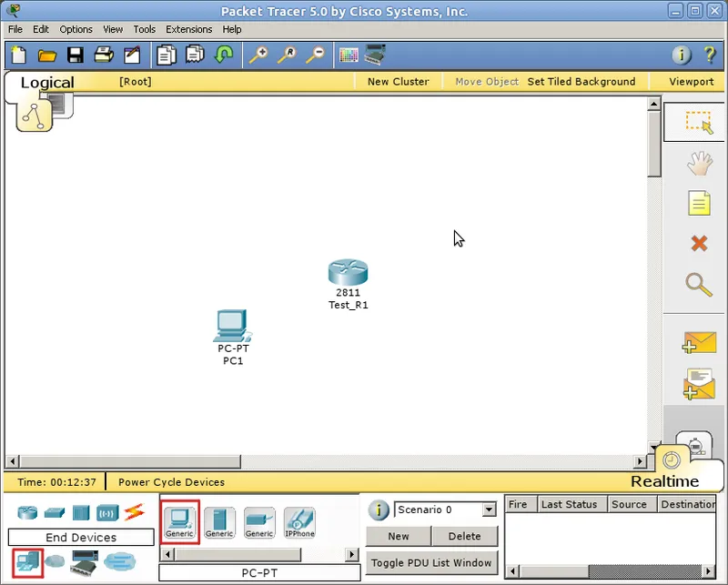Select the PC1 computer on workspace

pyautogui.click(x=232, y=326)
